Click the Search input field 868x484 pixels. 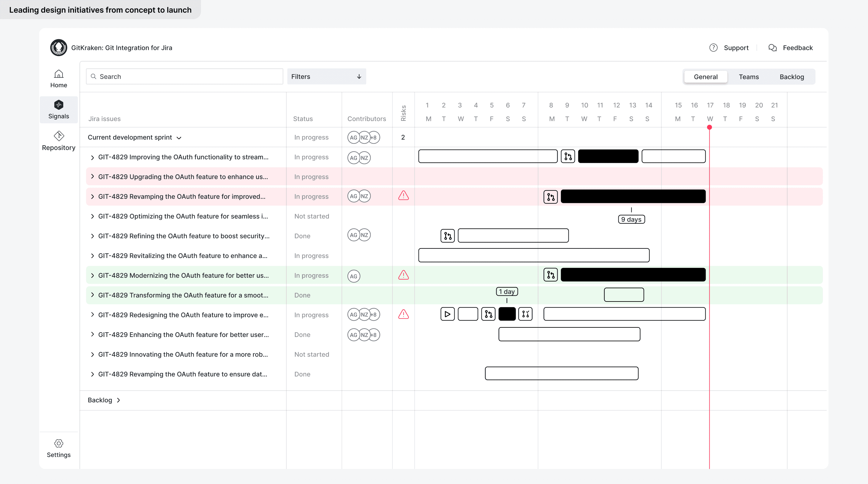click(185, 76)
